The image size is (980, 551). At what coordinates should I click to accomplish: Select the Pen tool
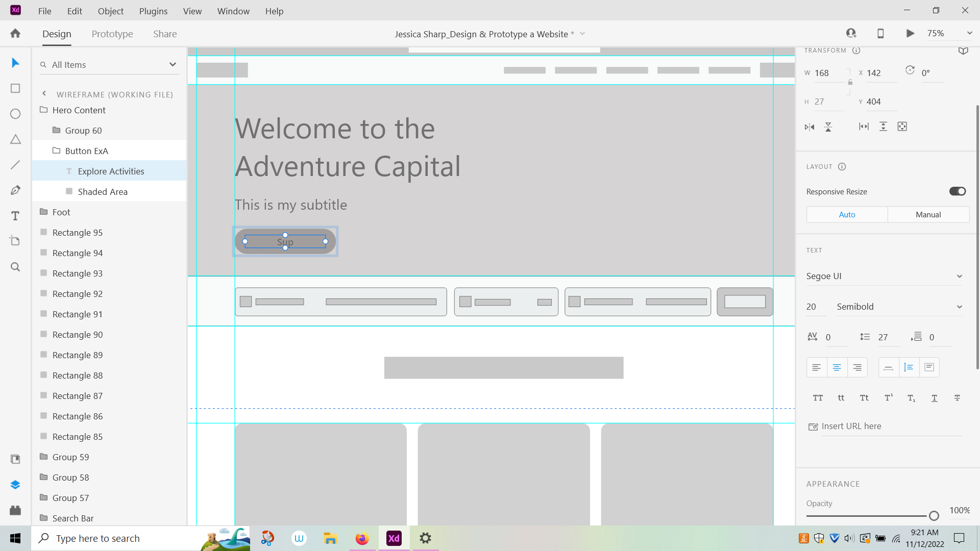(x=15, y=190)
